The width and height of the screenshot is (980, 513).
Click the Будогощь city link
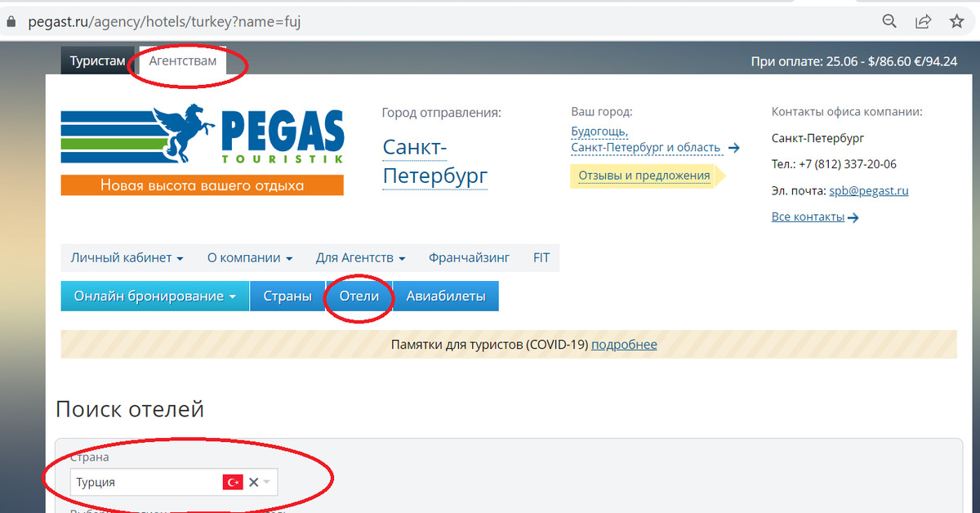[599, 131]
